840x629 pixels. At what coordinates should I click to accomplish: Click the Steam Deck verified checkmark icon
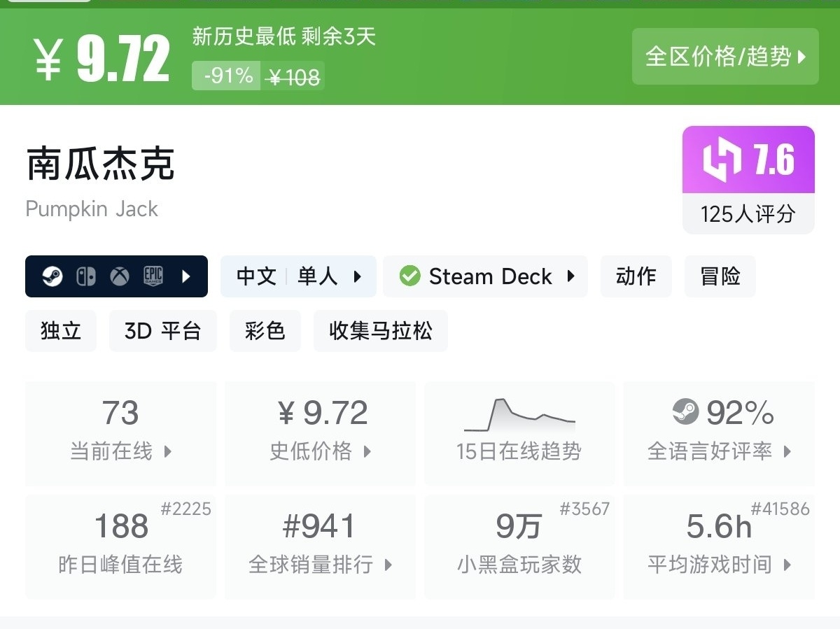click(x=409, y=276)
